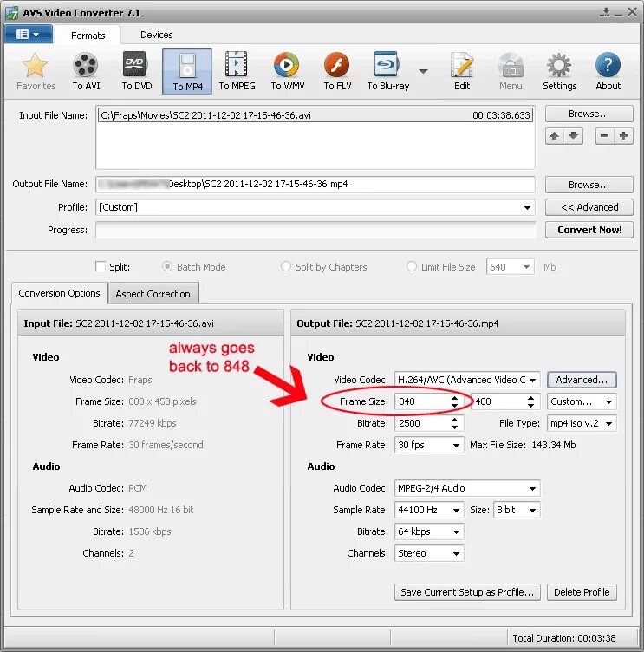Click the Progress bar

coord(315,230)
